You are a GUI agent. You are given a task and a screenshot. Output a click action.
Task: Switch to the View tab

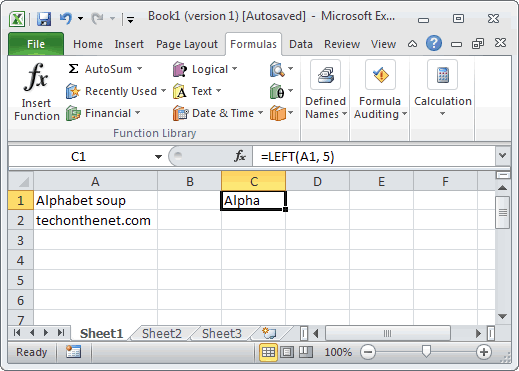[383, 44]
